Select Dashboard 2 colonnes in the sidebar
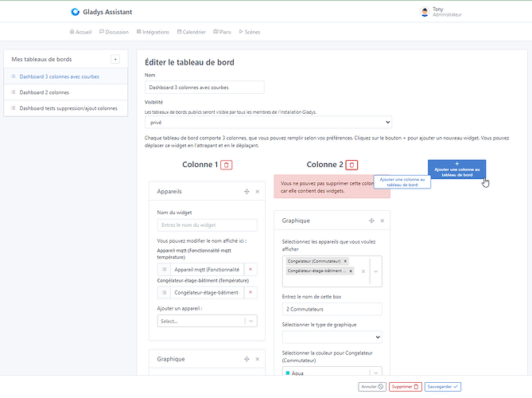This screenshot has height=398, width=532. click(x=66, y=92)
